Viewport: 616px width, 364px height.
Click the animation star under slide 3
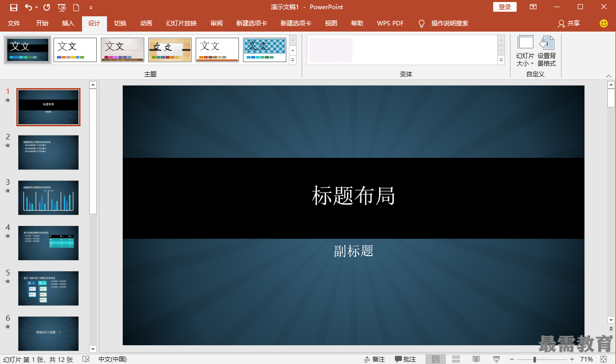(x=8, y=191)
